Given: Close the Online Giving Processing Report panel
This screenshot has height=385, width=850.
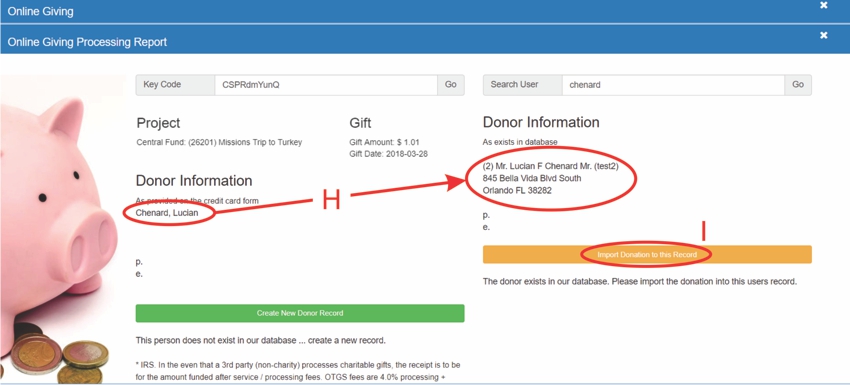Looking at the screenshot, I should tap(823, 35).
